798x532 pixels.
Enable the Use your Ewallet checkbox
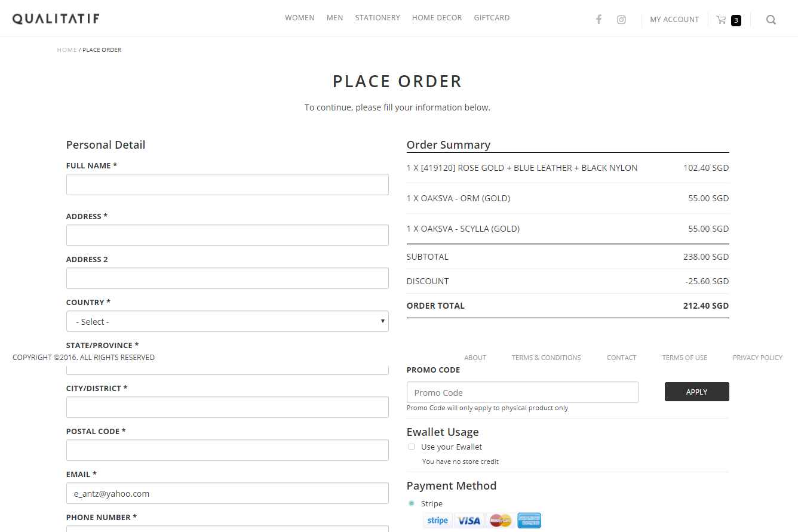pos(412,447)
